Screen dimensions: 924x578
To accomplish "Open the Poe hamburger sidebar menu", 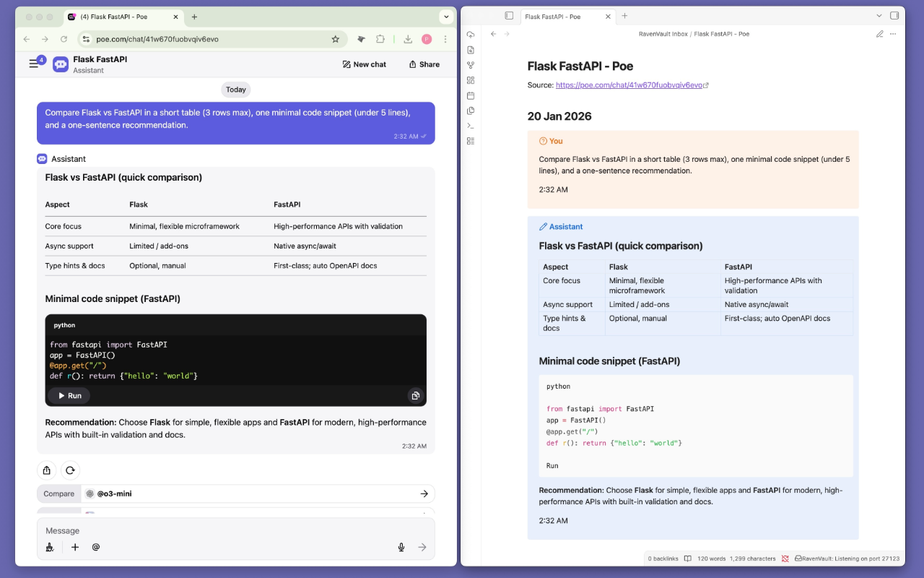I will pos(34,64).
